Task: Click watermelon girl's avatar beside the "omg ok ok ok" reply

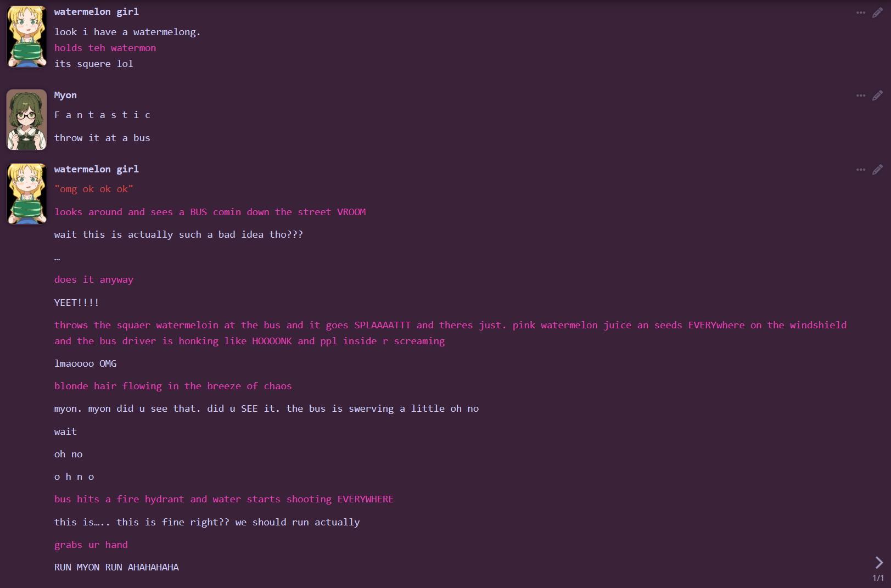Action: (x=26, y=194)
